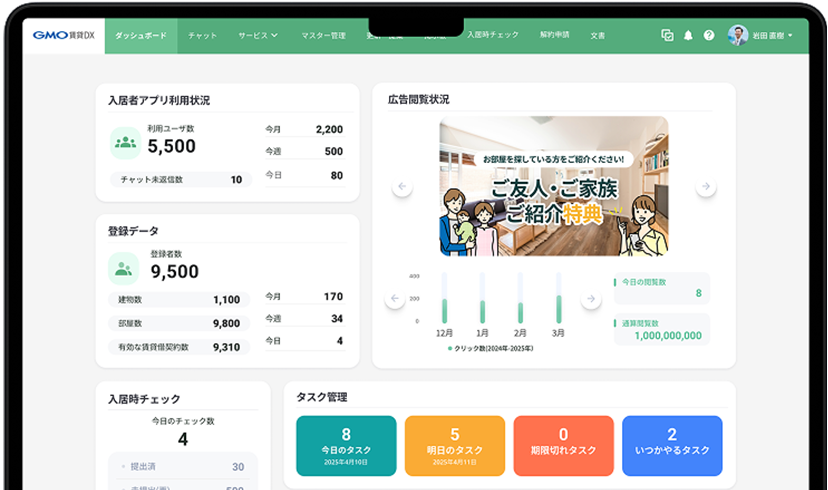
Task: Go to previous months in click chart
Action: click(396, 299)
